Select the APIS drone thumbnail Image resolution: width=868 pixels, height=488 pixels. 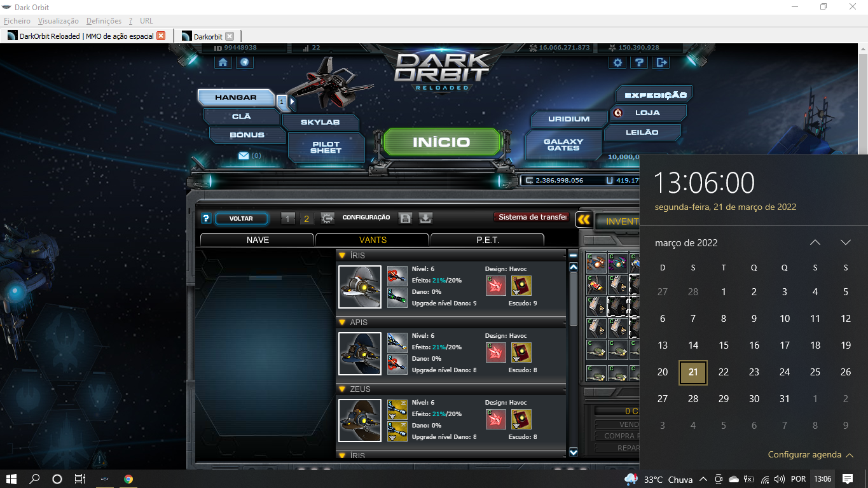coord(360,354)
